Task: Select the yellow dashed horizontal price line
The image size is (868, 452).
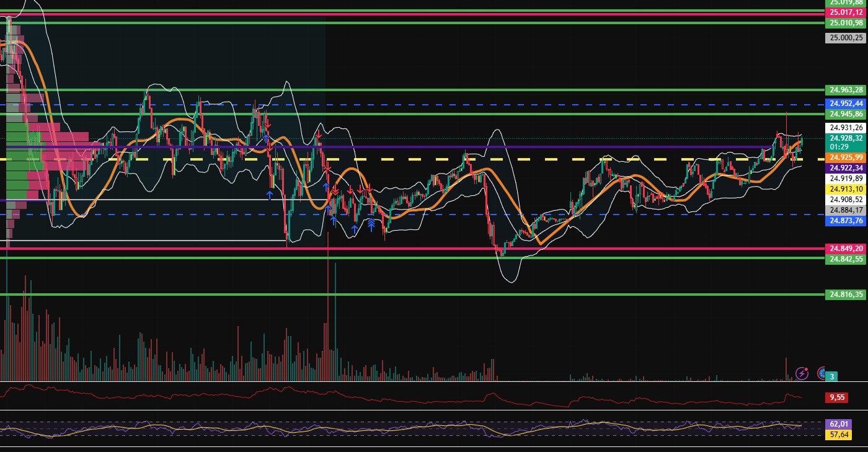Action: point(434,159)
